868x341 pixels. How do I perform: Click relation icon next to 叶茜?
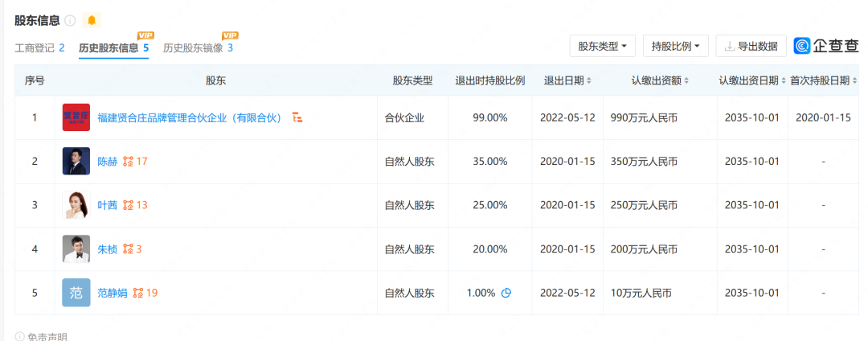[x=128, y=205]
